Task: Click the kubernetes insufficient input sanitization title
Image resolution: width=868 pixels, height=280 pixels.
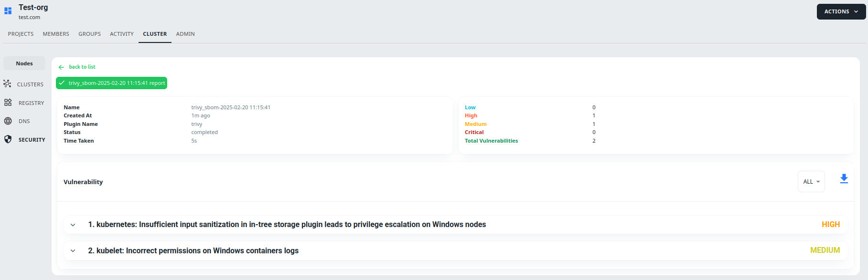Action: [x=287, y=225]
